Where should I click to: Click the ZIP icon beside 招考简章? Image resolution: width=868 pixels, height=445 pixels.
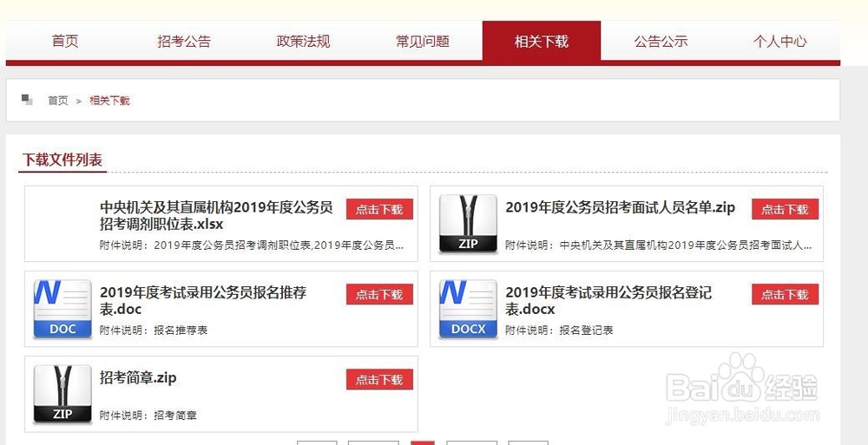62,394
